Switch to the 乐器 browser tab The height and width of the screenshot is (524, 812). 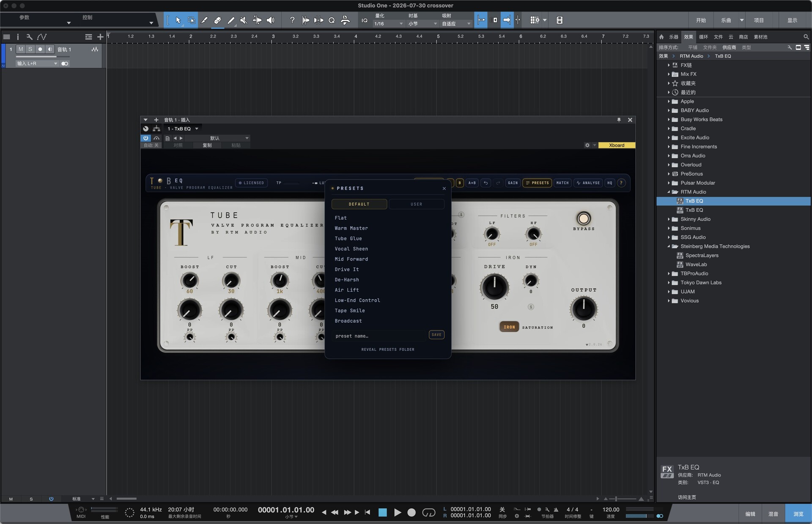pyautogui.click(x=674, y=37)
